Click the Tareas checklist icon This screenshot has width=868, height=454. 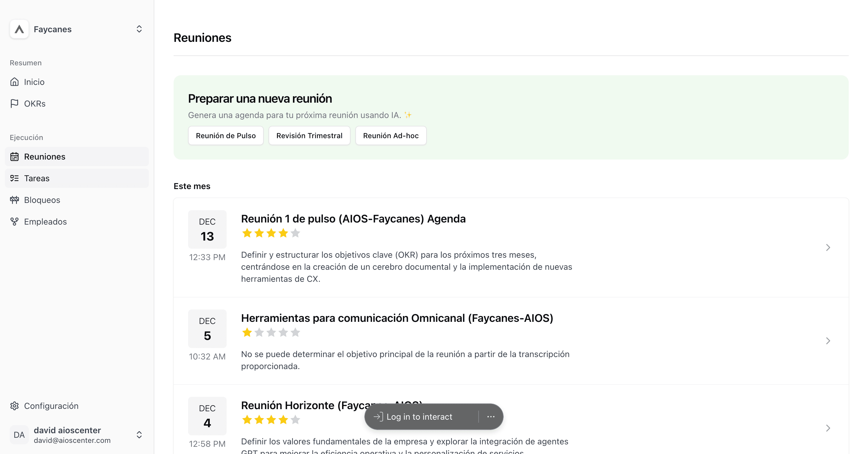[14, 178]
